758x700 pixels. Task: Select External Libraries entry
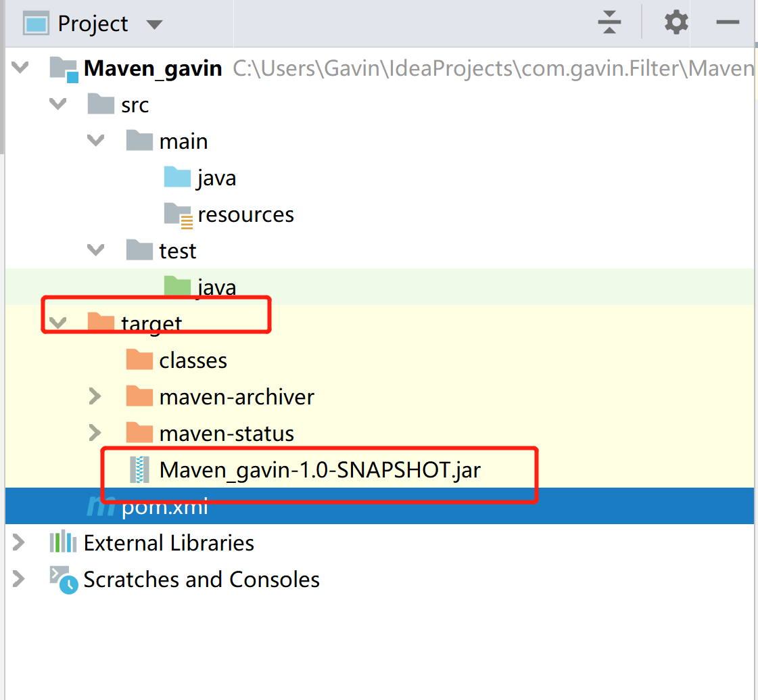pyautogui.click(x=169, y=543)
